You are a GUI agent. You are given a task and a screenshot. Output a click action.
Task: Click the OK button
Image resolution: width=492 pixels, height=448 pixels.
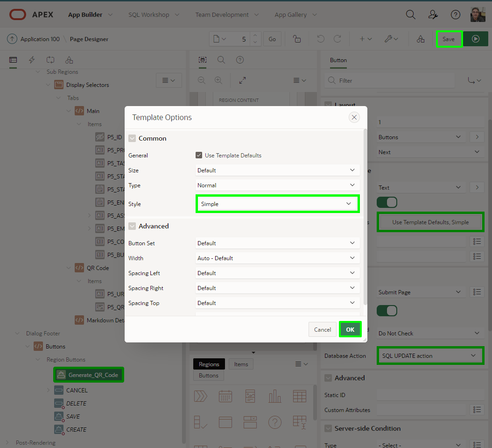(350, 329)
